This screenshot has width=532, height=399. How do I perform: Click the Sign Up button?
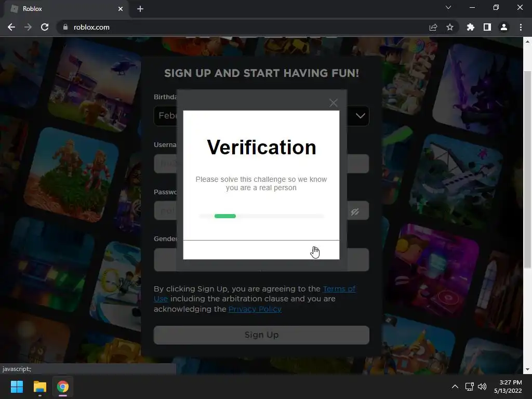coord(261,335)
